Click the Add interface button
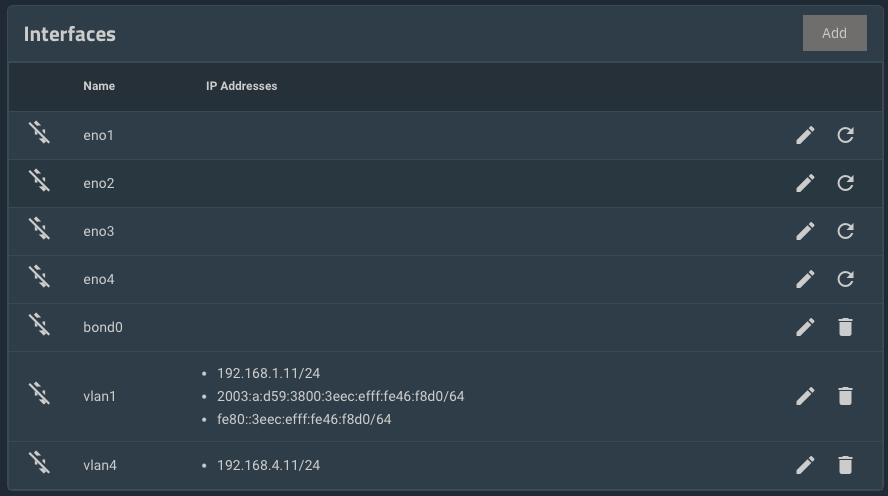The height and width of the screenshot is (496, 888). 834,33
